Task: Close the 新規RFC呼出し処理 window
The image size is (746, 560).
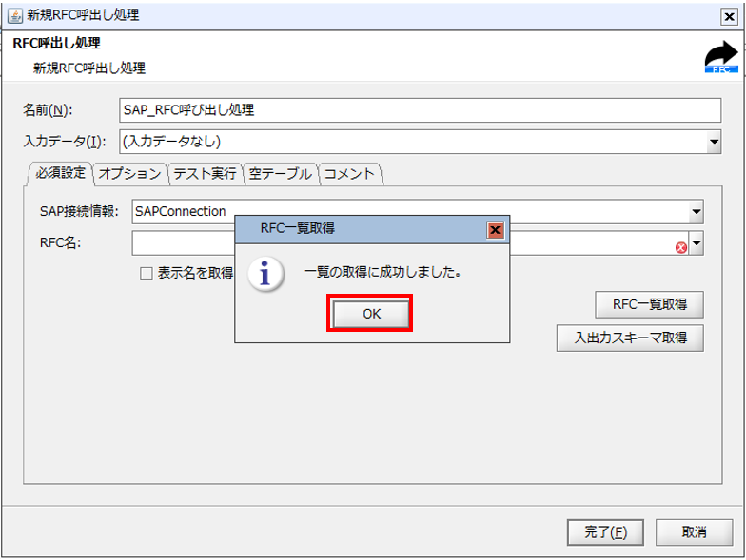Action: (729, 16)
